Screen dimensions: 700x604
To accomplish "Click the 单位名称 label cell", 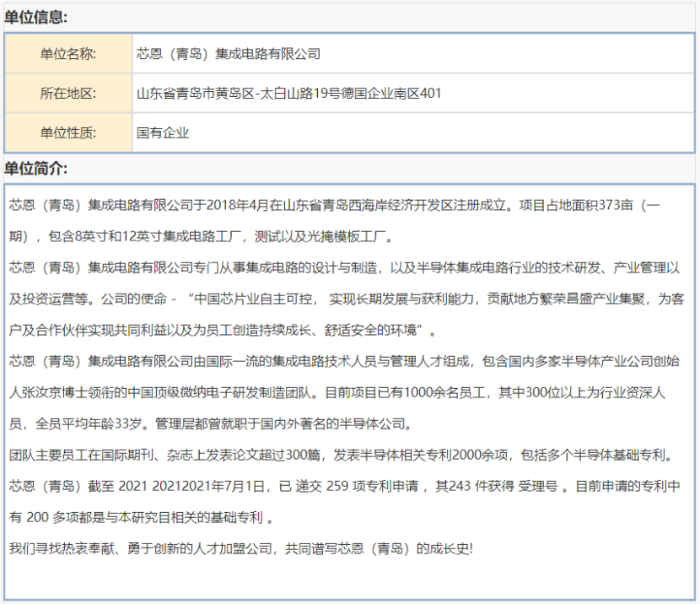I will [68, 54].
